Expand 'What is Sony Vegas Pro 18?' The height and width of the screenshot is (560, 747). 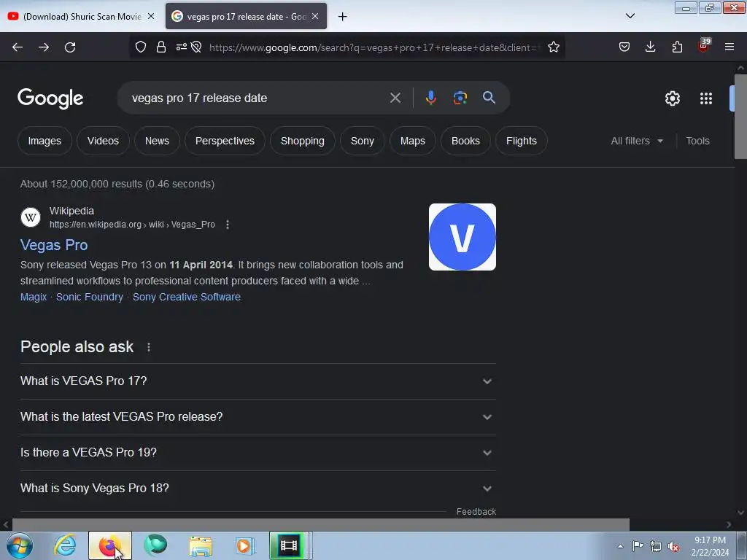pos(258,488)
